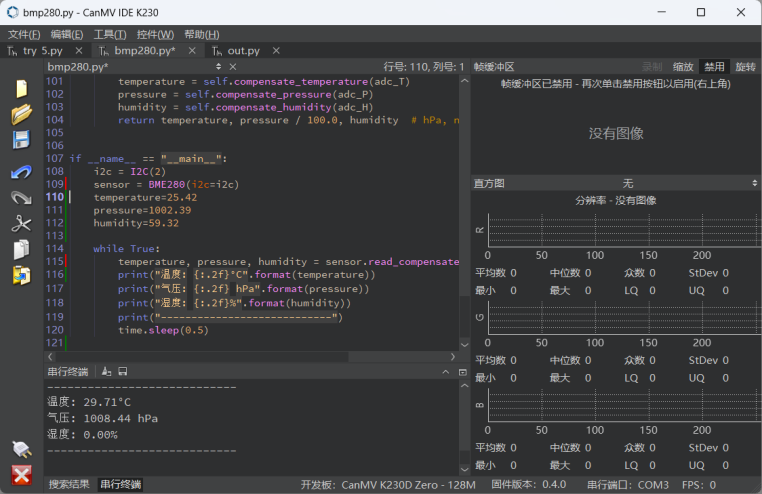Viewport: 762px width, 494px height.
Task: Toggle the 禁用 disable frame buffer button
Action: click(714, 67)
